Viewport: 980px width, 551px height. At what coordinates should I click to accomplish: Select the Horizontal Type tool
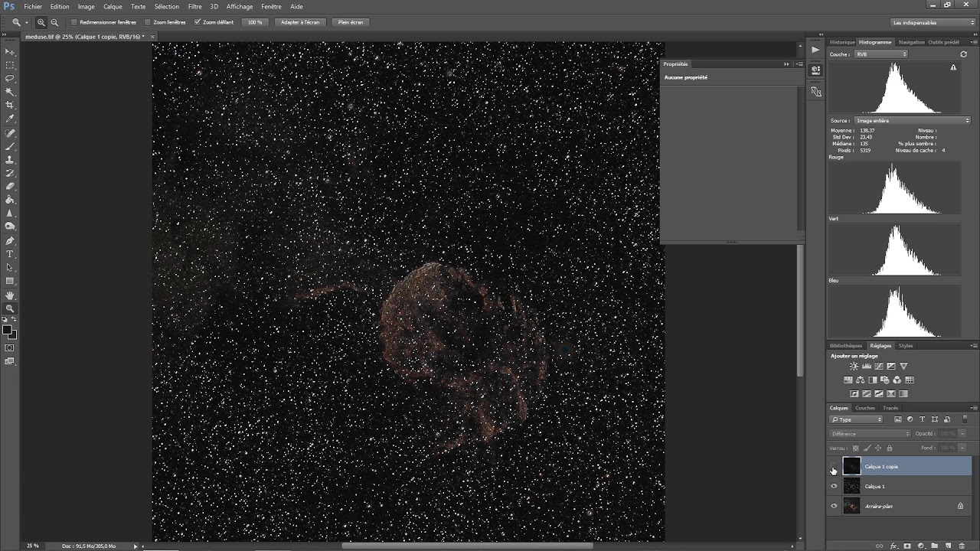coord(10,254)
